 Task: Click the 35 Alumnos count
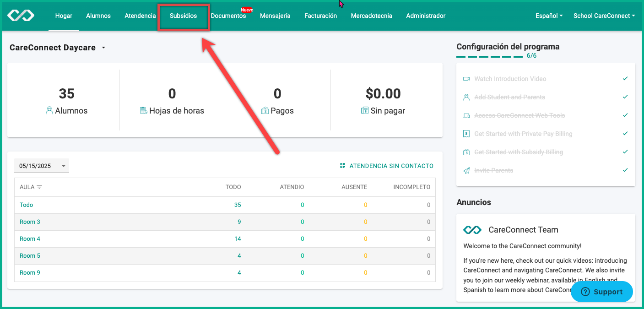point(66,93)
